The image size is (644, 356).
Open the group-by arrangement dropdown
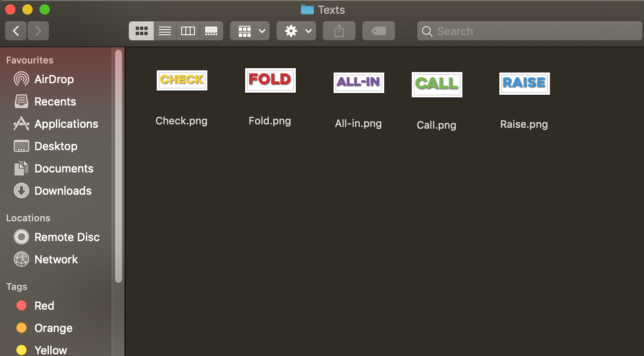point(250,31)
